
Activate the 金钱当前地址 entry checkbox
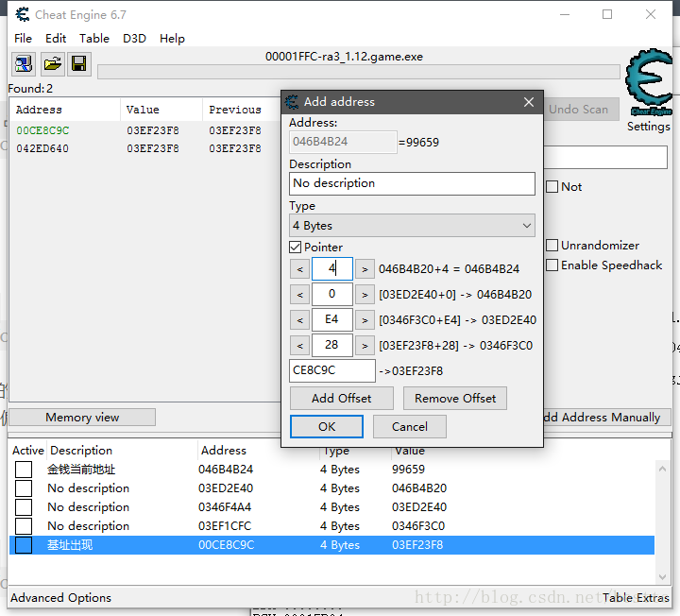coord(24,470)
